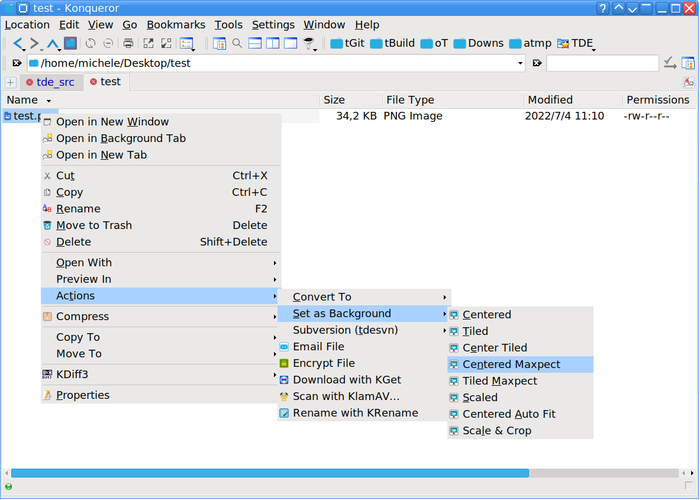This screenshot has width=700, height=500.
Task: Open the oT bookmark folder
Action: coord(434,43)
